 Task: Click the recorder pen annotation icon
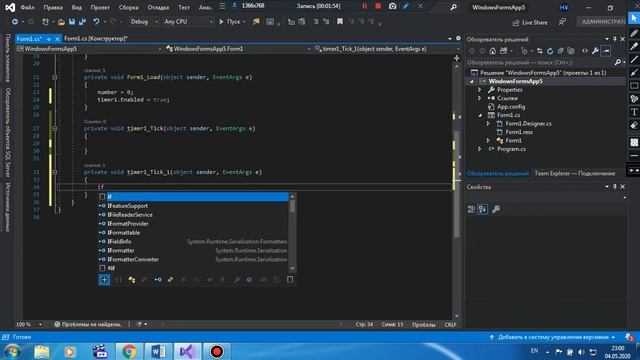pyautogui.click(x=406, y=6)
